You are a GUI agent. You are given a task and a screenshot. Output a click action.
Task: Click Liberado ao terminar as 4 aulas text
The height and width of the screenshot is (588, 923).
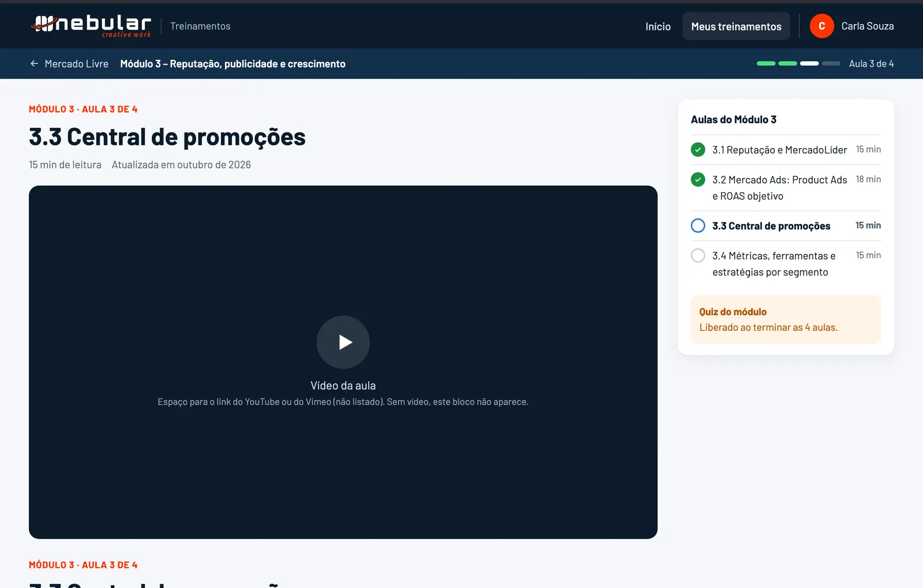click(x=768, y=327)
